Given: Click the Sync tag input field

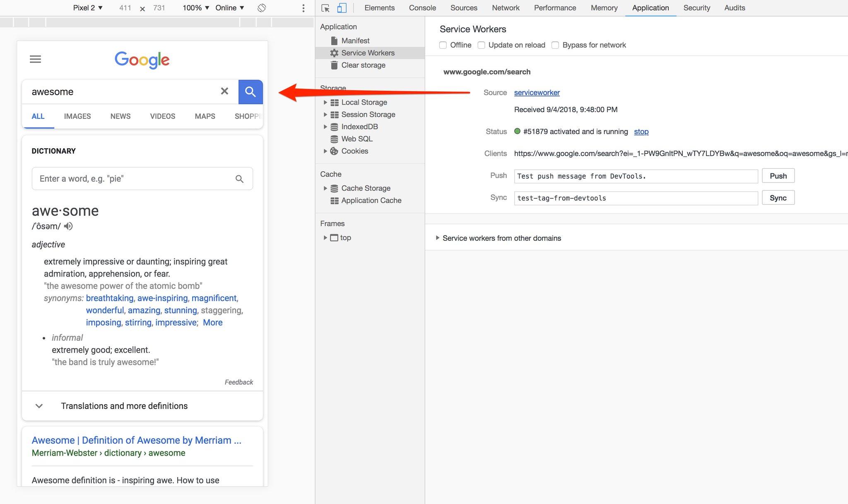Looking at the screenshot, I should [x=636, y=198].
